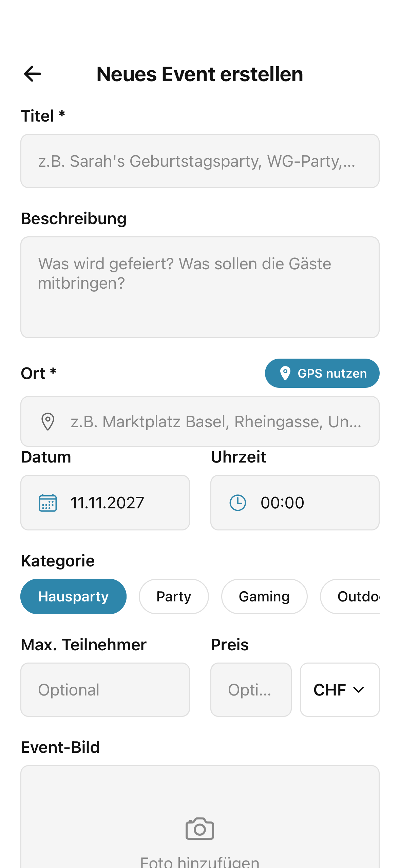Click the Beschreibung text area

(x=200, y=287)
